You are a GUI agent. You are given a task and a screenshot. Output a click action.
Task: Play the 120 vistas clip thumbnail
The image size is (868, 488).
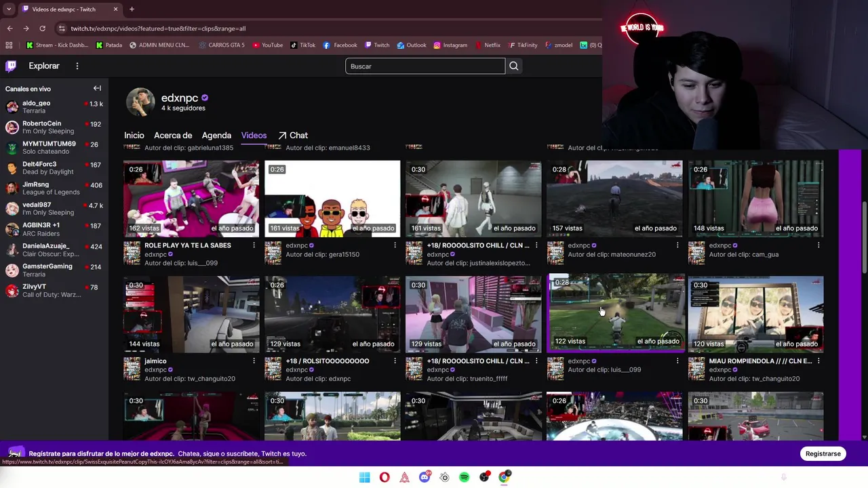coord(755,314)
